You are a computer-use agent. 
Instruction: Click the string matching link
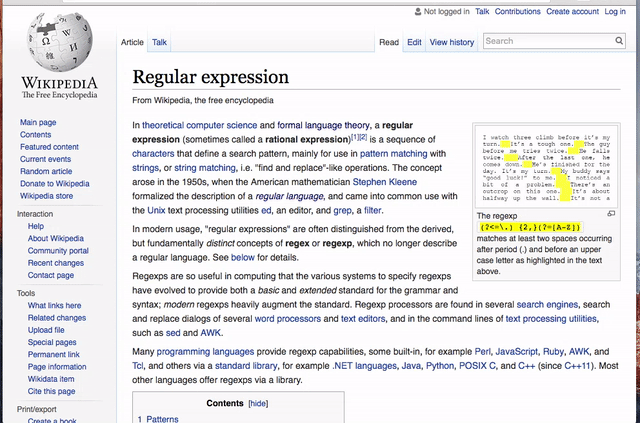point(205,168)
